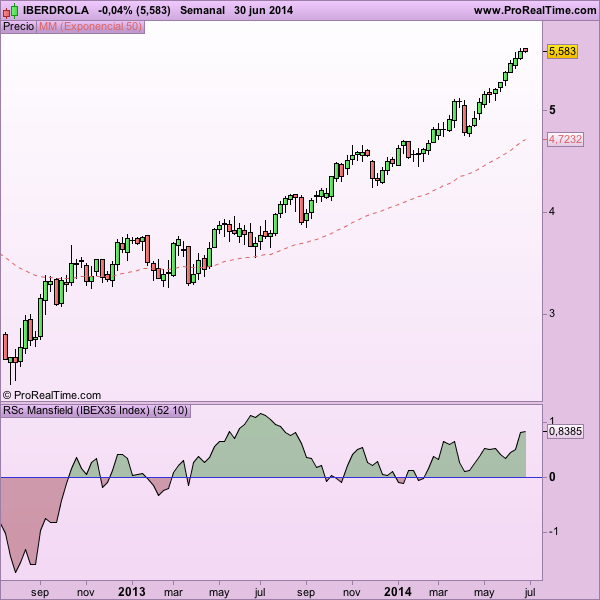Image resolution: width=600 pixels, height=600 pixels.
Task: Click the indicator axis label 0
Action: point(552,477)
